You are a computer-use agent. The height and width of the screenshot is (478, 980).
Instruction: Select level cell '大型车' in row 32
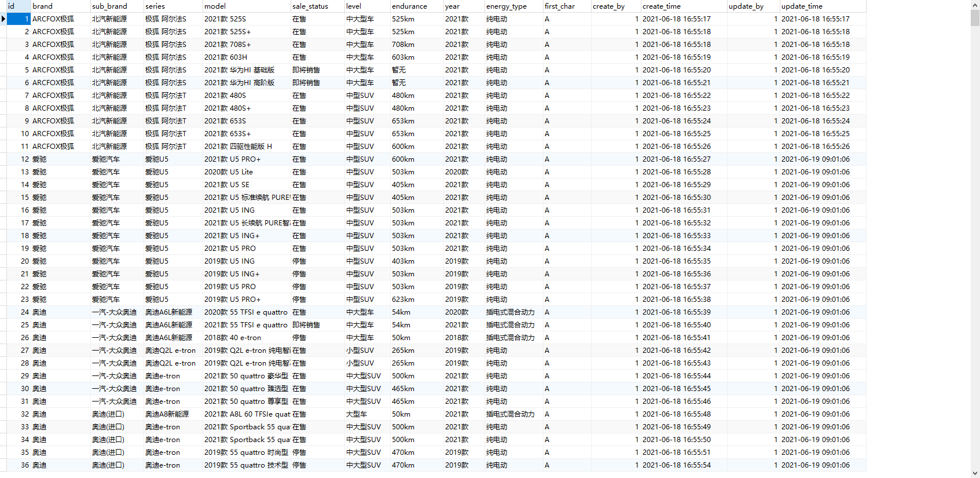(x=368, y=414)
